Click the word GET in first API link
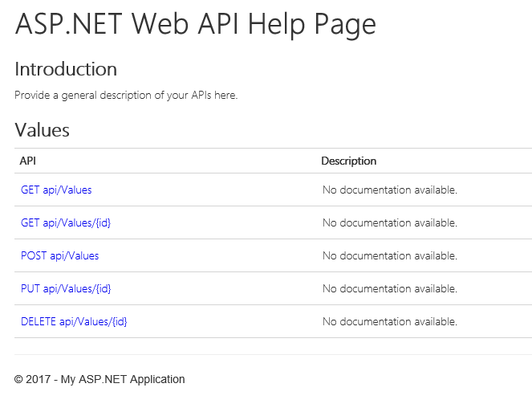 (x=30, y=190)
